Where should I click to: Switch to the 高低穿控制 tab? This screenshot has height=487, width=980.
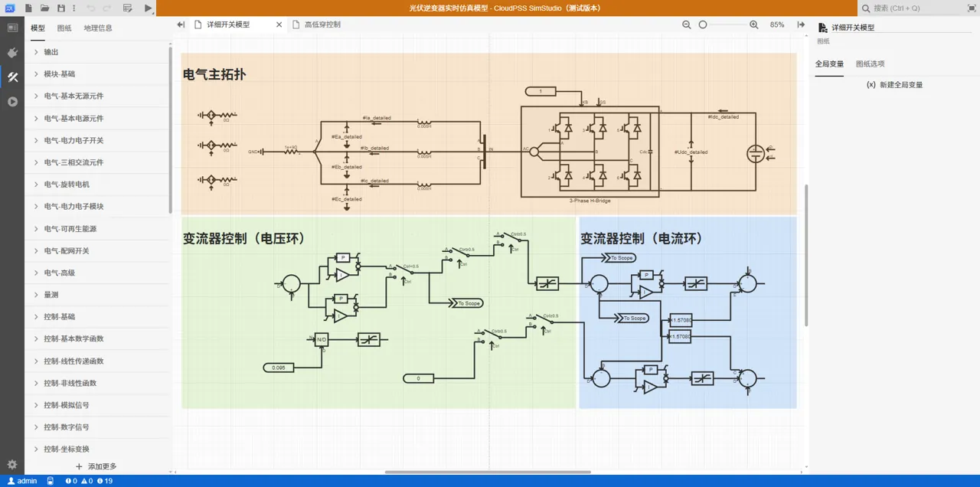point(322,25)
